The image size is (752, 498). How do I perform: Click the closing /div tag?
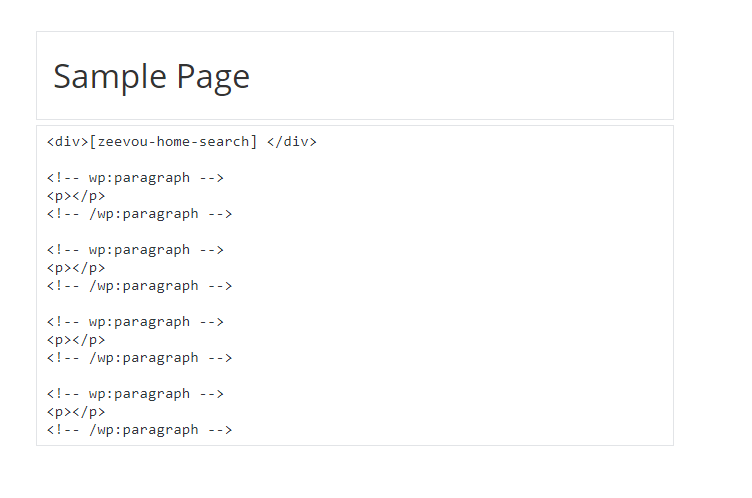point(292,142)
